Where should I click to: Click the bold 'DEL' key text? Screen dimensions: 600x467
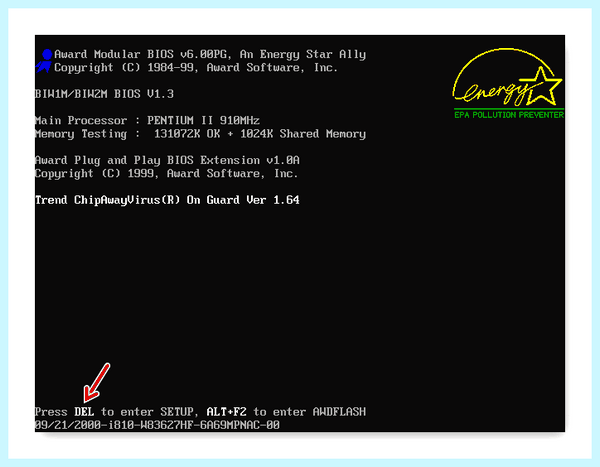pyautogui.click(x=84, y=412)
